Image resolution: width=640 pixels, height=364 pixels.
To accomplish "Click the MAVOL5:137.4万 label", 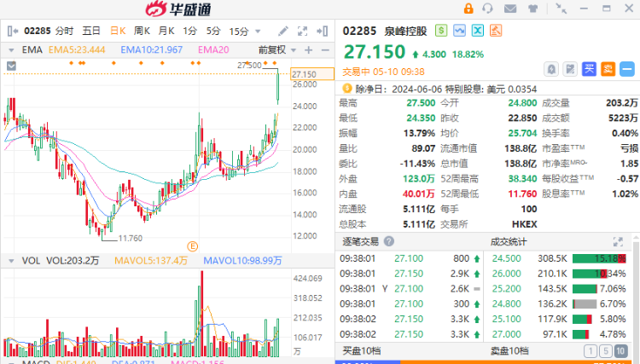I will [x=150, y=261].
